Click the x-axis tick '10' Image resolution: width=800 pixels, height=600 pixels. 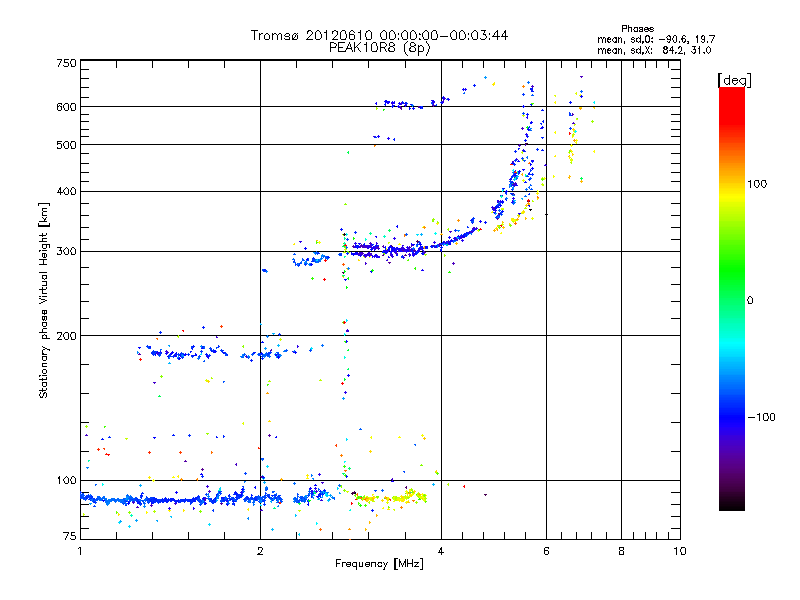point(680,551)
